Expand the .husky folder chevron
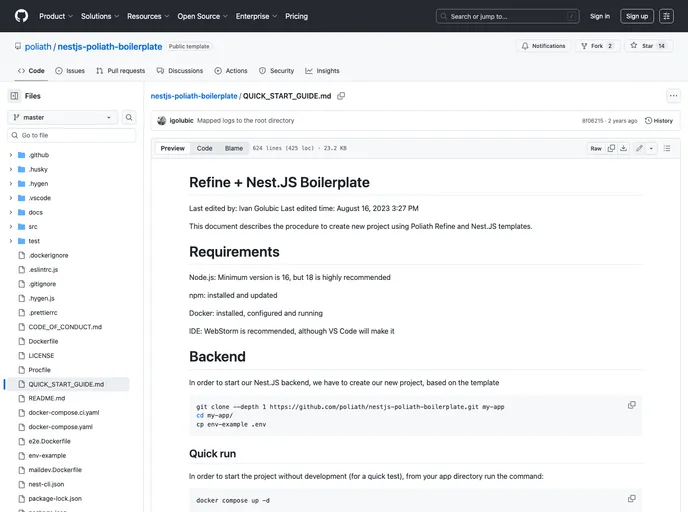Viewport: 688px width, 512px height. [x=11, y=169]
